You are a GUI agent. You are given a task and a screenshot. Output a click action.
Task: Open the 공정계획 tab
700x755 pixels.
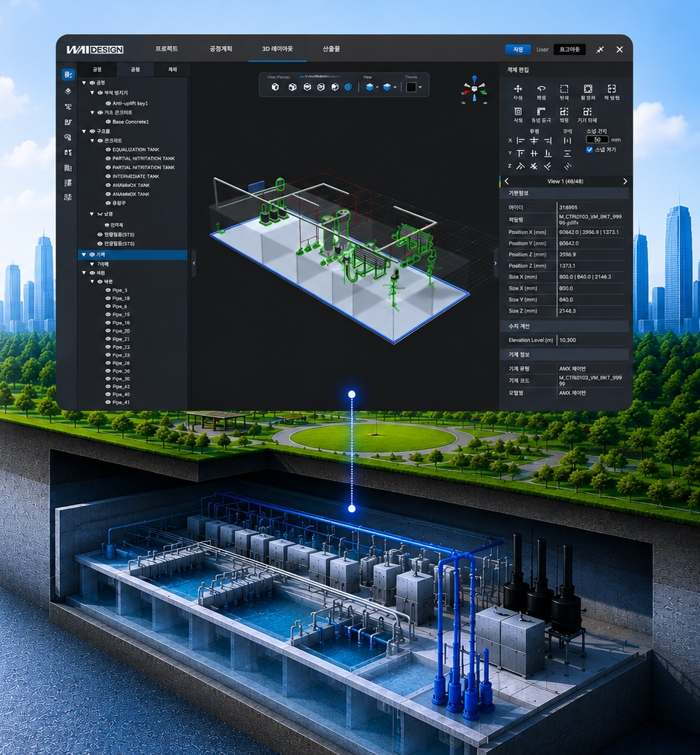click(221, 49)
